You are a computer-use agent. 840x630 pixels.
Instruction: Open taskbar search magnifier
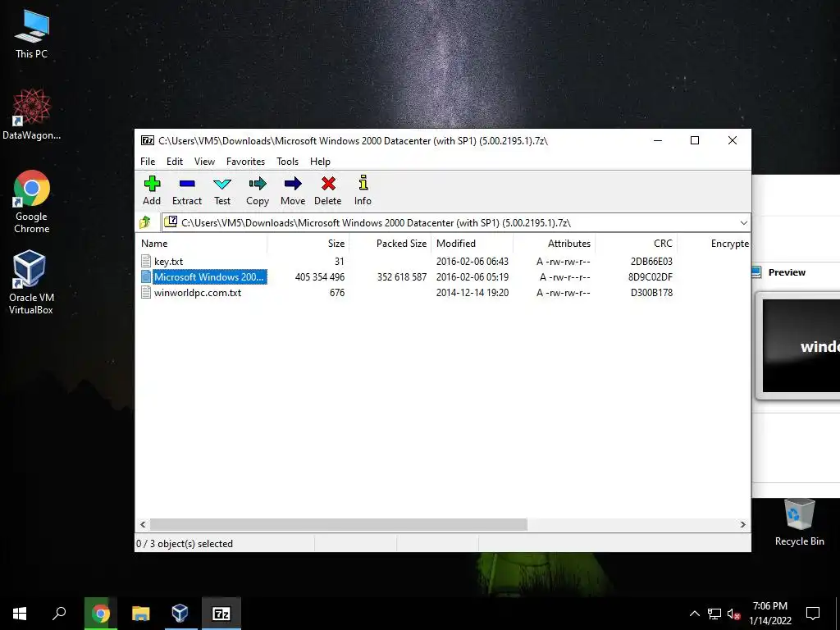tap(59, 614)
